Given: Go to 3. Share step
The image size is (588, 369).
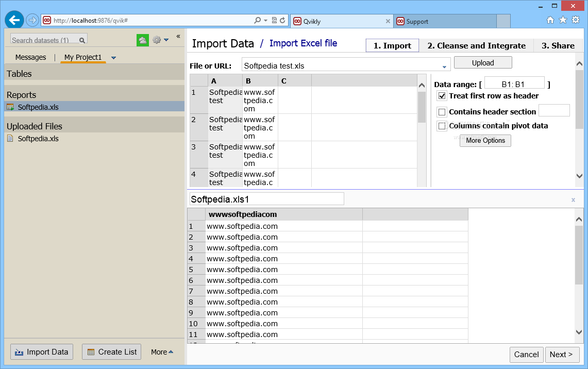Looking at the screenshot, I should (558, 46).
